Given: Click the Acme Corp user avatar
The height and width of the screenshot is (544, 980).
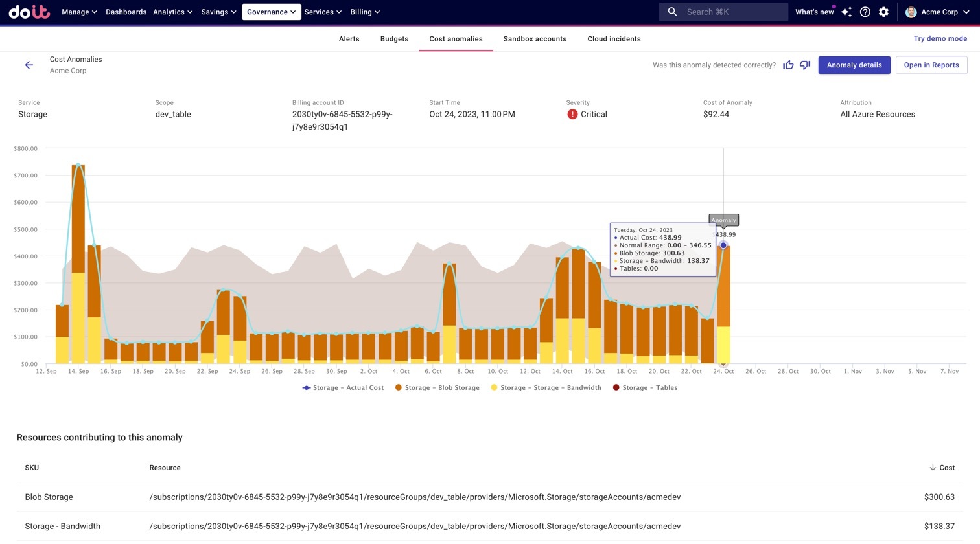Looking at the screenshot, I should tap(911, 12).
